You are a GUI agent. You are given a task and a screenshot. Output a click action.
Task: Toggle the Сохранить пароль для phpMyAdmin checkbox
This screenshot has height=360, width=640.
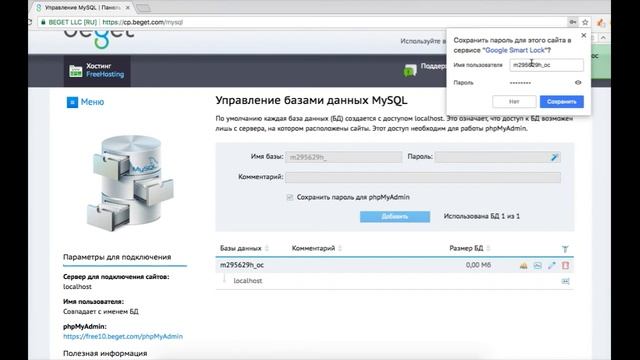[x=290, y=198]
